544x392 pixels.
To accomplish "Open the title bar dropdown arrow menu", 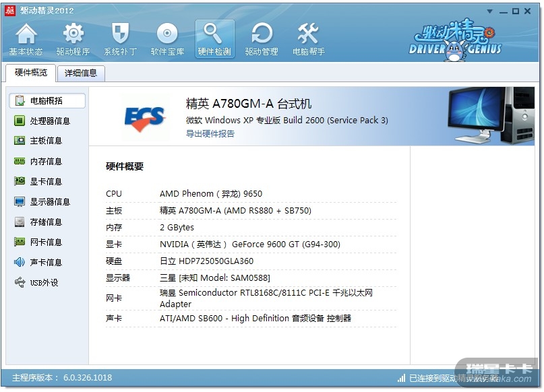I will [x=490, y=11].
